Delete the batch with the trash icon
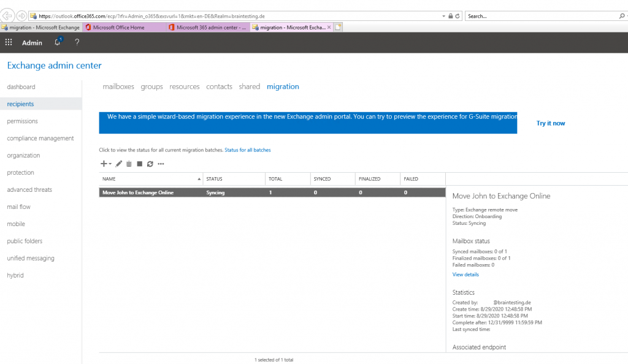Screen dimensions: 628x364 coord(129,164)
